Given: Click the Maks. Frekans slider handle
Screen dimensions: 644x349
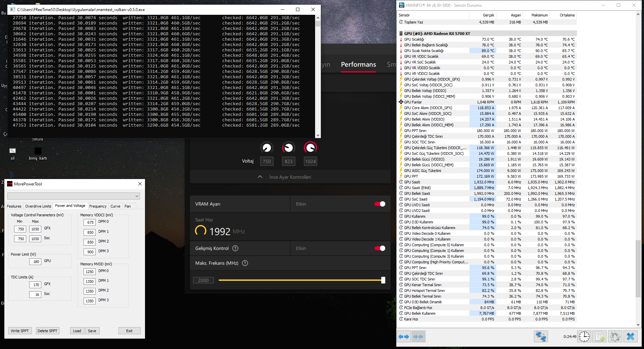Looking at the screenshot, I should click(383, 280).
